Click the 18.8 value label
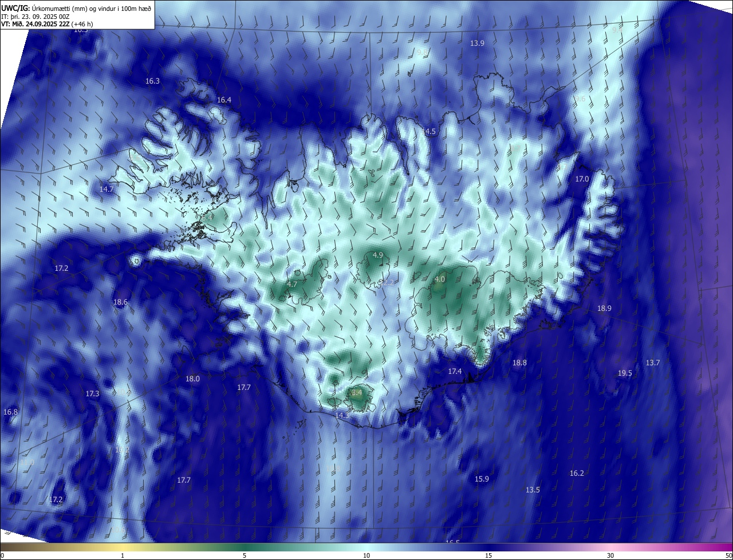The height and width of the screenshot is (560, 733). pos(519,363)
